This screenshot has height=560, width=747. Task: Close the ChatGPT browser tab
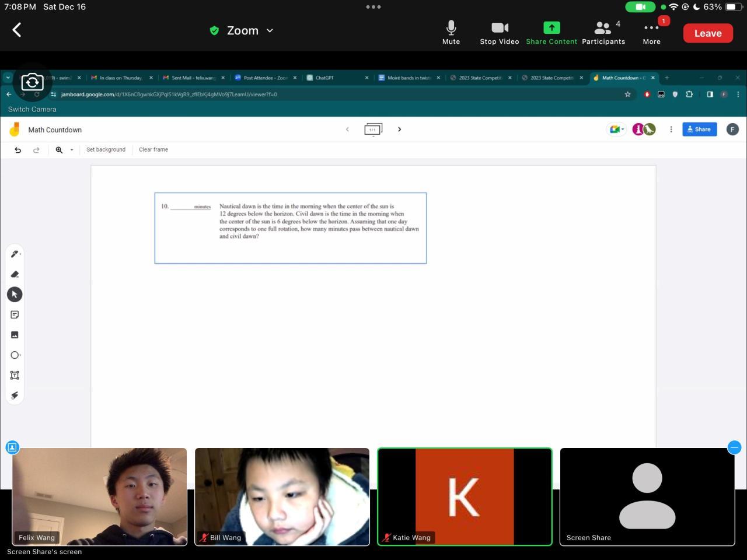point(367,78)
